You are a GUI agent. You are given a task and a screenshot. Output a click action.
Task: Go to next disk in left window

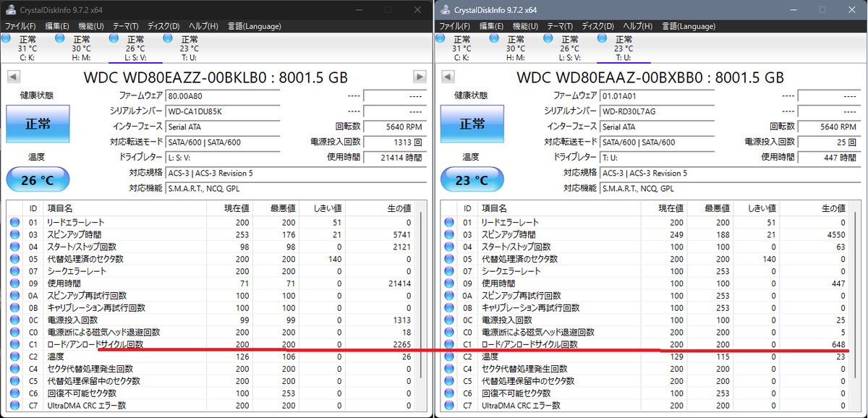coord(420,76)
